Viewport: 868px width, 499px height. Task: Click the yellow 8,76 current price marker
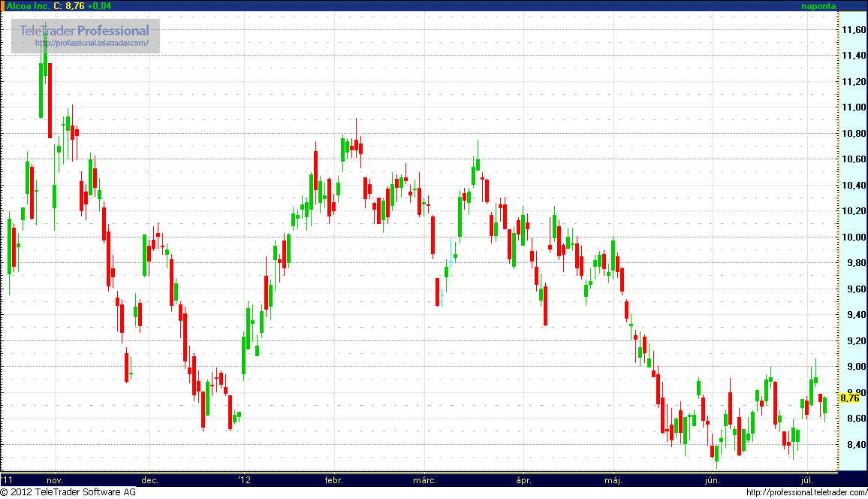[850, 398]
